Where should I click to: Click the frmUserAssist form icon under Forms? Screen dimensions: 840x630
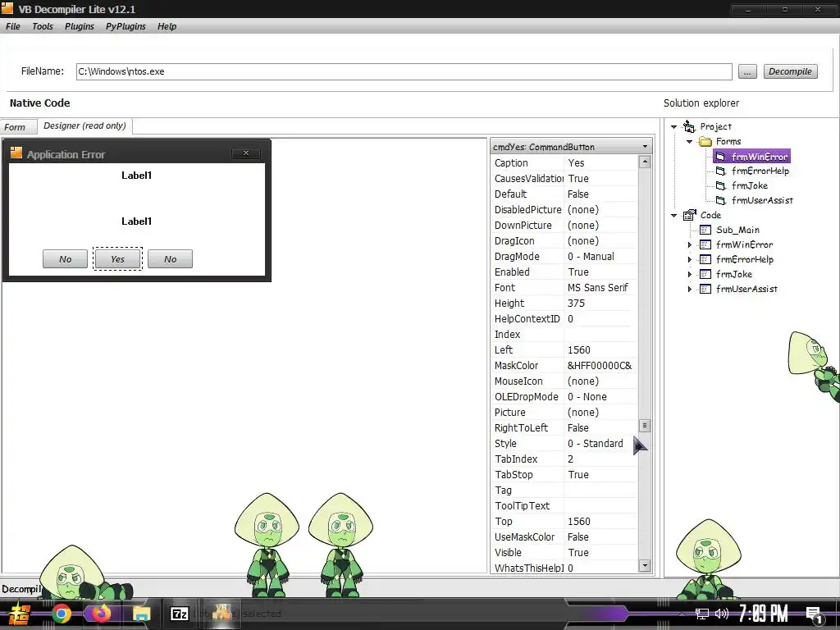click(x=720, y=200)
